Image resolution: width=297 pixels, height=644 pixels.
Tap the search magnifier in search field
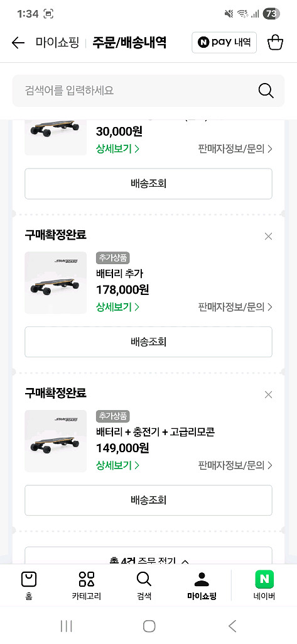tap(266, 91)
